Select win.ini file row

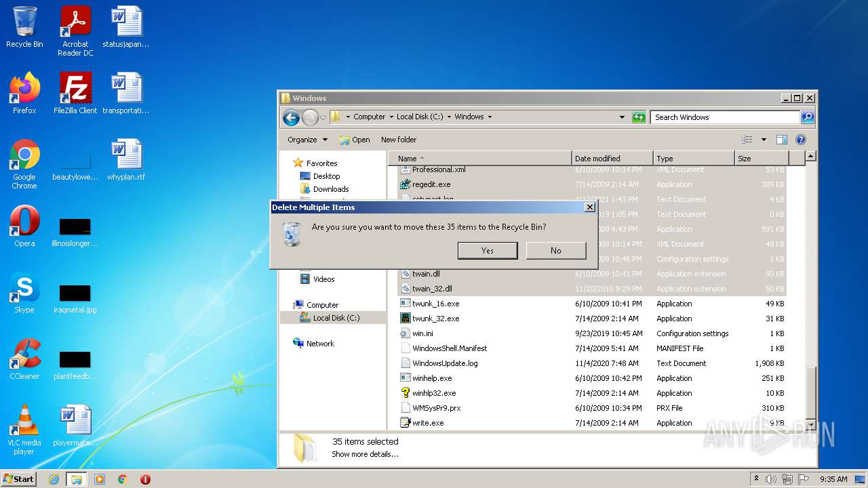593,333
